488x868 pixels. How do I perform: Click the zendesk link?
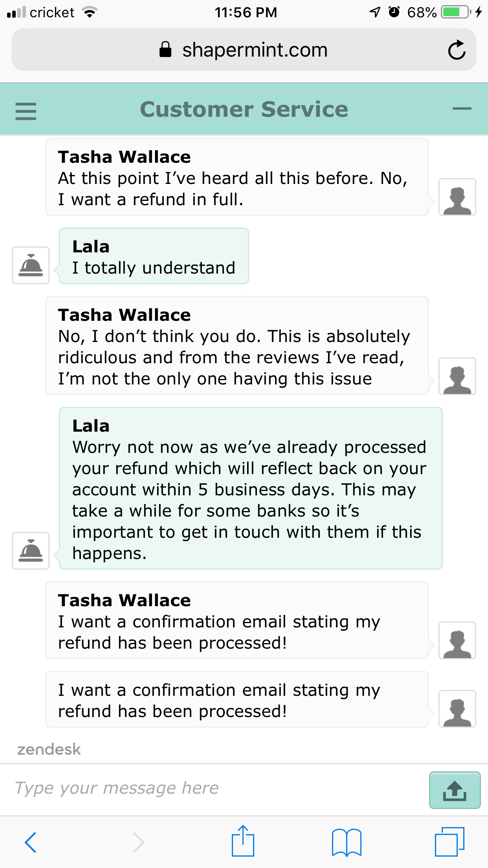[49, 748]
